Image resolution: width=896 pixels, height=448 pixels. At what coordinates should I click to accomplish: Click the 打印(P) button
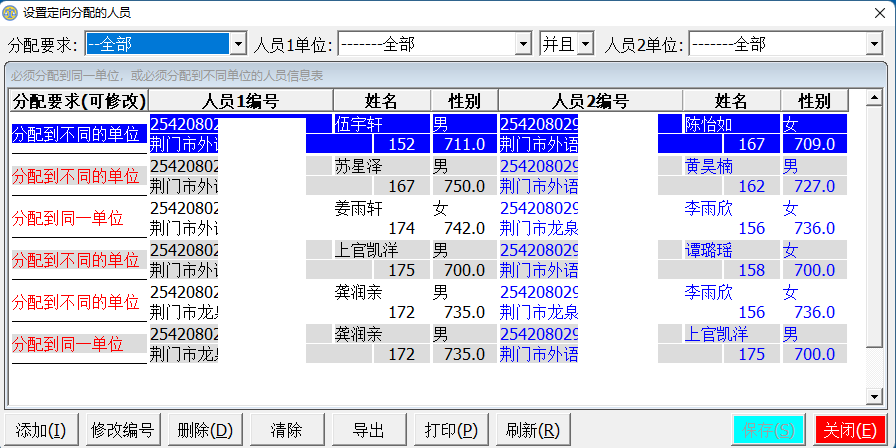click(x=451, y=430)
